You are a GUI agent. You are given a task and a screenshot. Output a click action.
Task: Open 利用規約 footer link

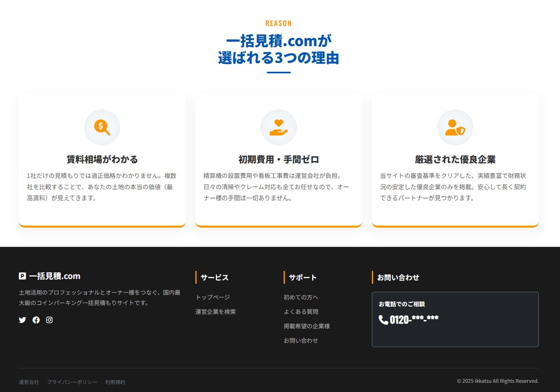pos(115,382)
